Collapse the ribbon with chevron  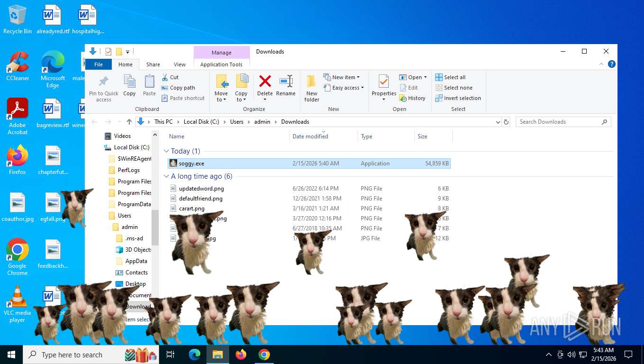[602, 64]
